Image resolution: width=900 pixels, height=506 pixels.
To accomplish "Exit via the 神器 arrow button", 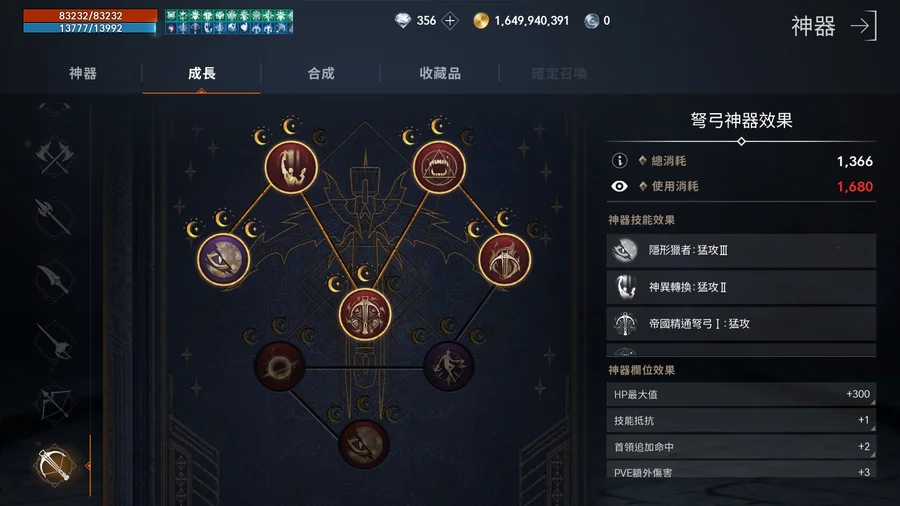I will click(833, 26).
